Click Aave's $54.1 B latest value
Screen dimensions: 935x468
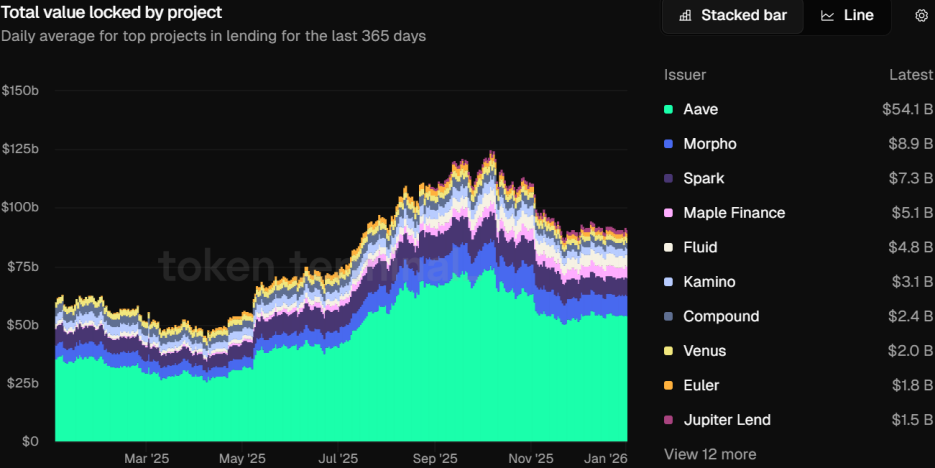907,110
